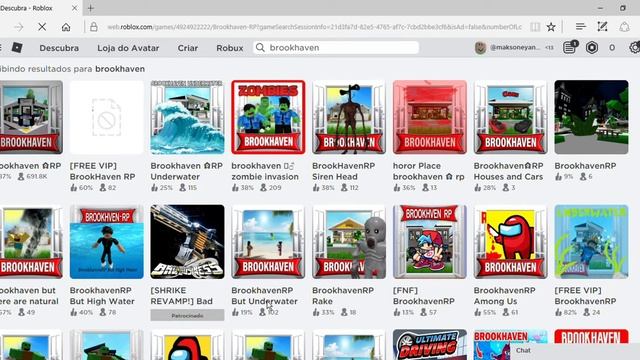
Task: Click 'BrookhavenRP Among Us' title text
Action: click(x=504, y=296)
